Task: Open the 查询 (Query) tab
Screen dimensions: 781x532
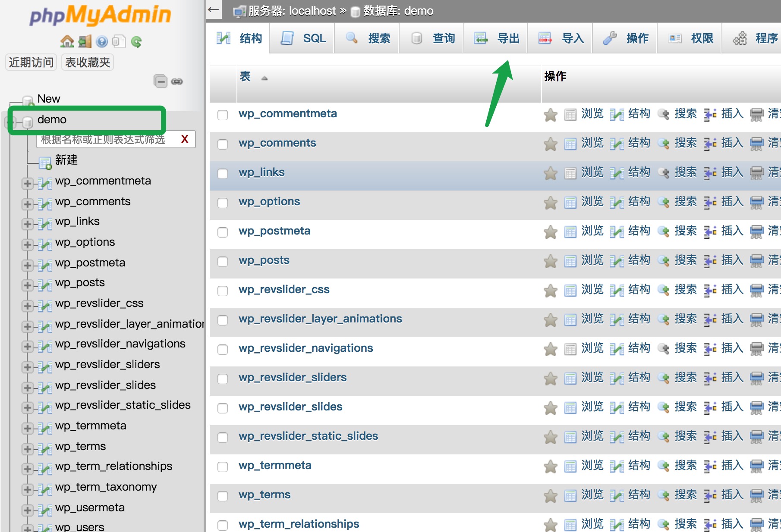Action: [432, 38]
